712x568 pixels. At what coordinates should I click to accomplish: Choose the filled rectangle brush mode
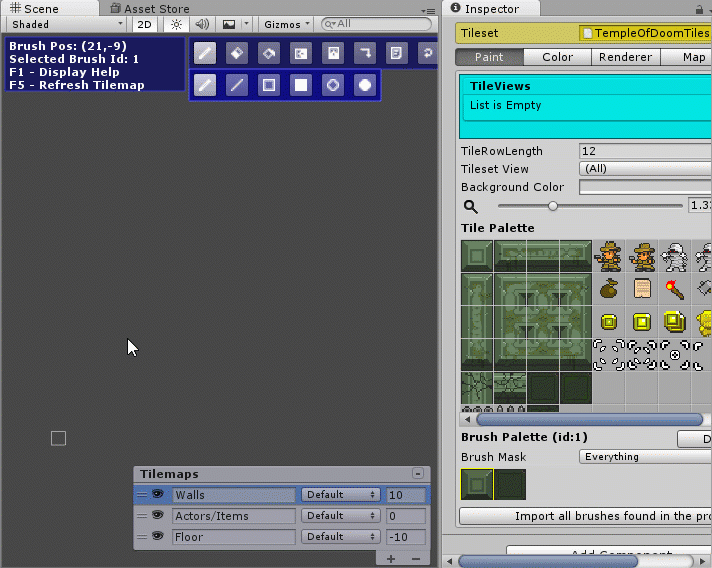[x=300, y=85]
